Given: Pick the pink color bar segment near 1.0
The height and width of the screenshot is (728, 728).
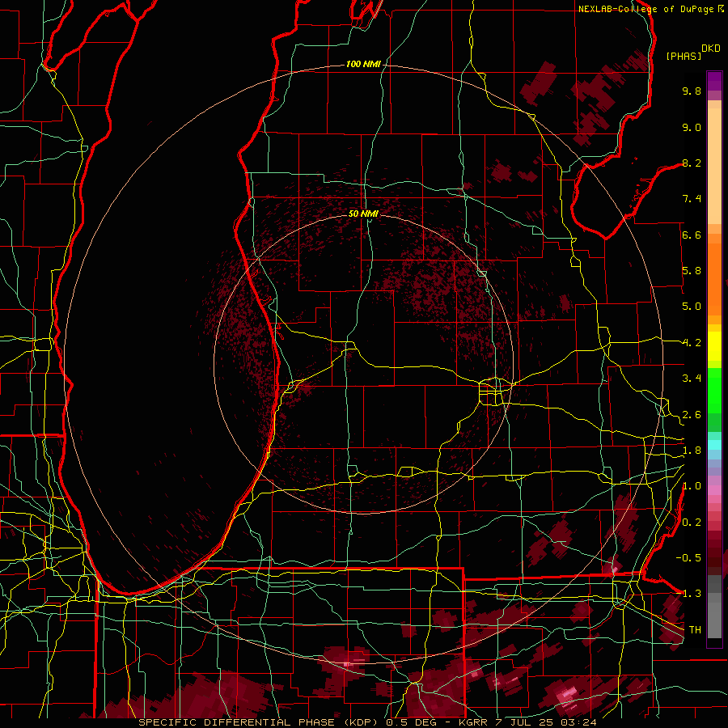Looking at the screenshot, I should pos(714,490).
